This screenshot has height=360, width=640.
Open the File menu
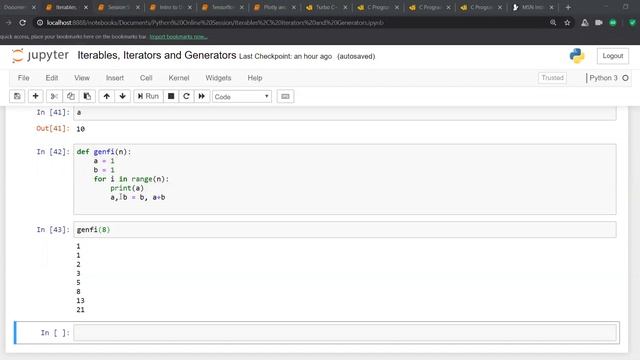(23, 78)
